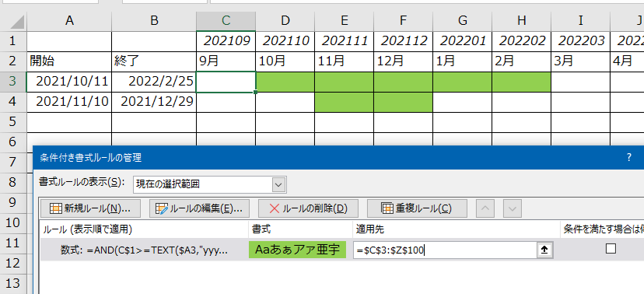Click the ルール (表示順で適用) column header
This screenshot has width=644, height=294.
(x=144, y=230)
